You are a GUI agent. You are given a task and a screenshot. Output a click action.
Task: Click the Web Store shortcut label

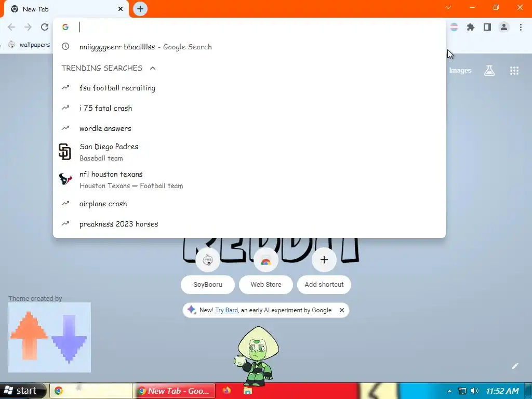(266, 285)
